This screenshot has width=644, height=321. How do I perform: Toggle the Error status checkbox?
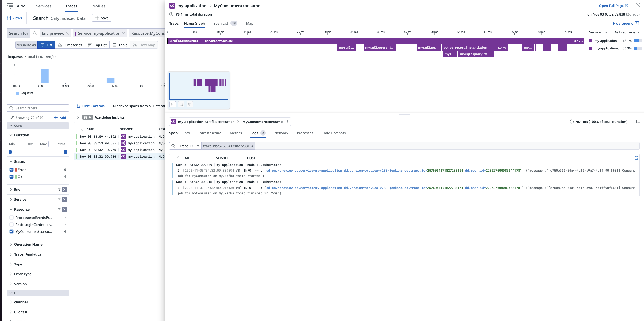click(11, 170)
